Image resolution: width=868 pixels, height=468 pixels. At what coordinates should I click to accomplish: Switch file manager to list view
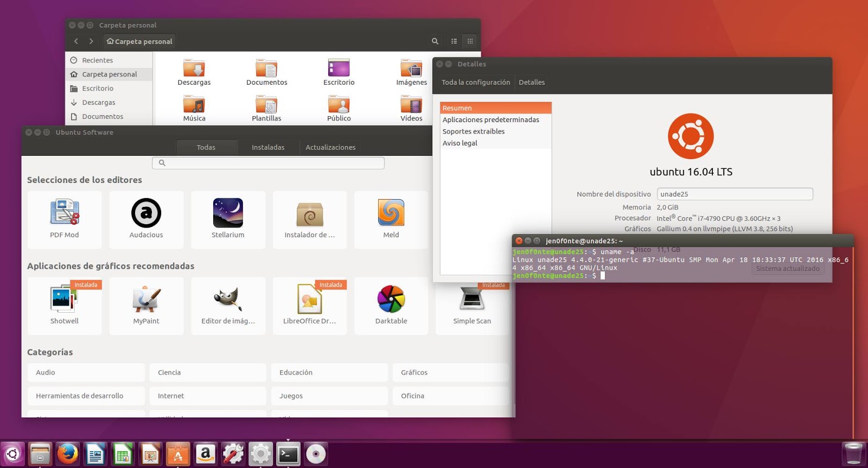pos(454,41)
